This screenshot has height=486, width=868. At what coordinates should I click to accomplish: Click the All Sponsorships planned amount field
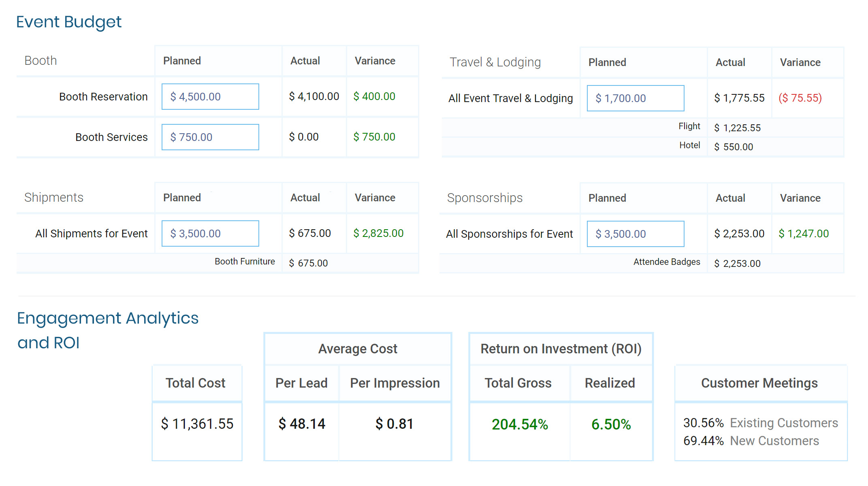[x=635, y=234]
